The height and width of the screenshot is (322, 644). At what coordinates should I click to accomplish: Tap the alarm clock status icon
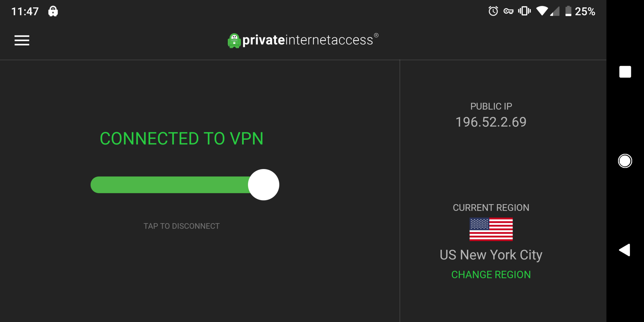493,11
